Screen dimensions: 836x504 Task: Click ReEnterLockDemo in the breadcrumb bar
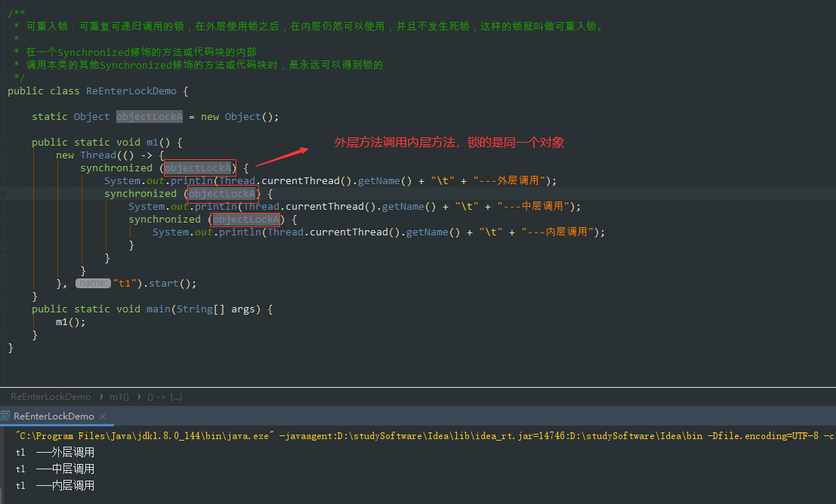click(51, 397)
